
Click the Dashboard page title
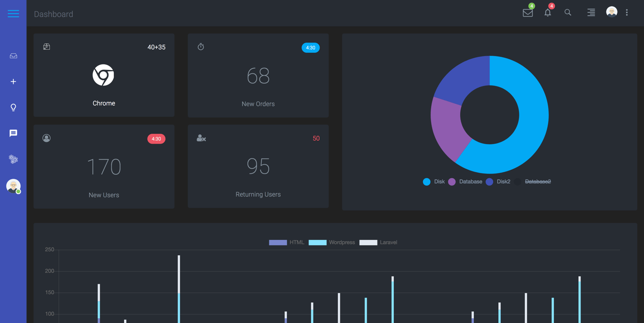[x=54, y=14]
